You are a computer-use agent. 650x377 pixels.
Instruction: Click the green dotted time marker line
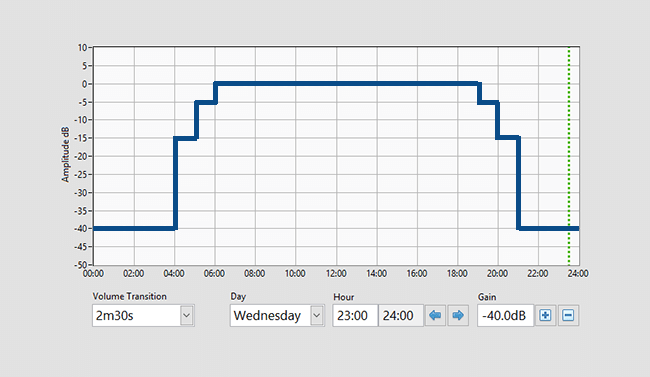pyautogui.click(x=569, y=156)
